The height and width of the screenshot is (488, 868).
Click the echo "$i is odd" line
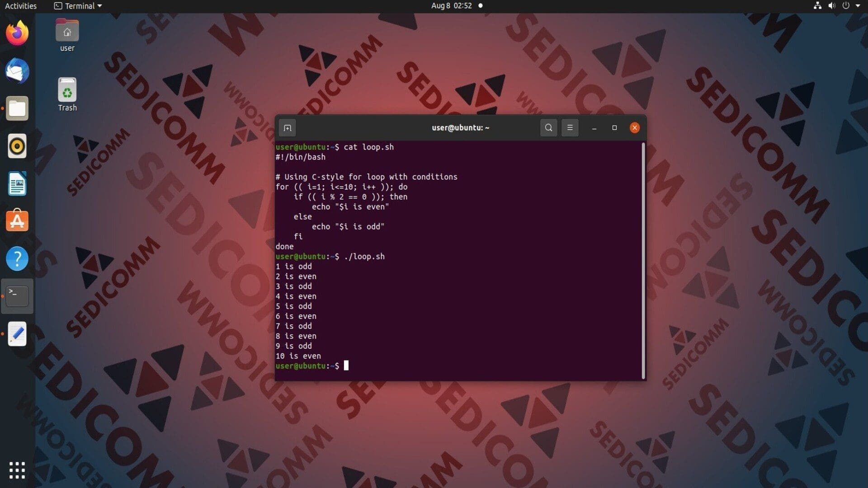pos(348,227)
